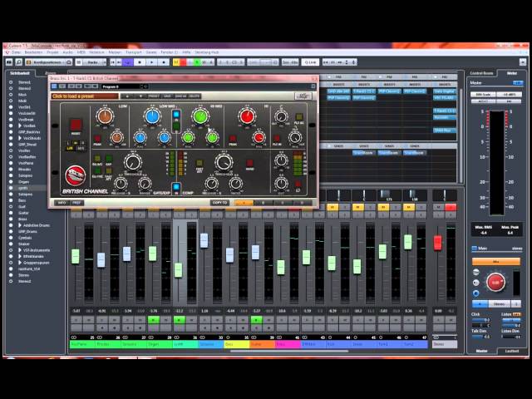
Task: Open the Racks selection dropdown
Action: (91, 62)
